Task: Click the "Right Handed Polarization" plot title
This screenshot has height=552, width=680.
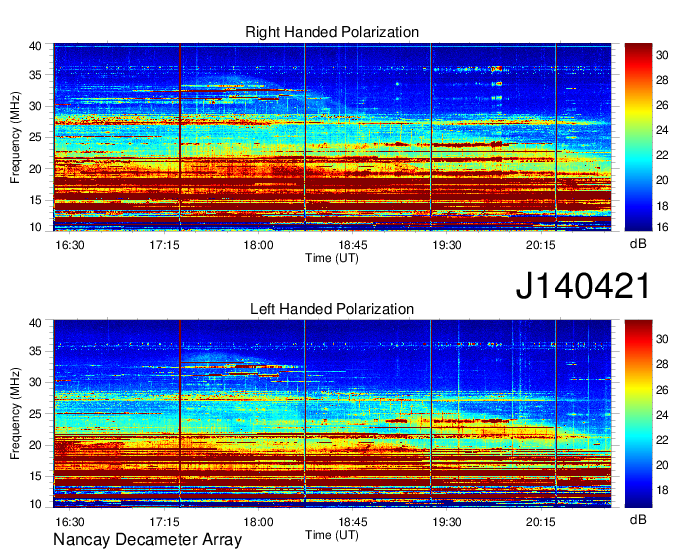Action: [x=332, y=32]
